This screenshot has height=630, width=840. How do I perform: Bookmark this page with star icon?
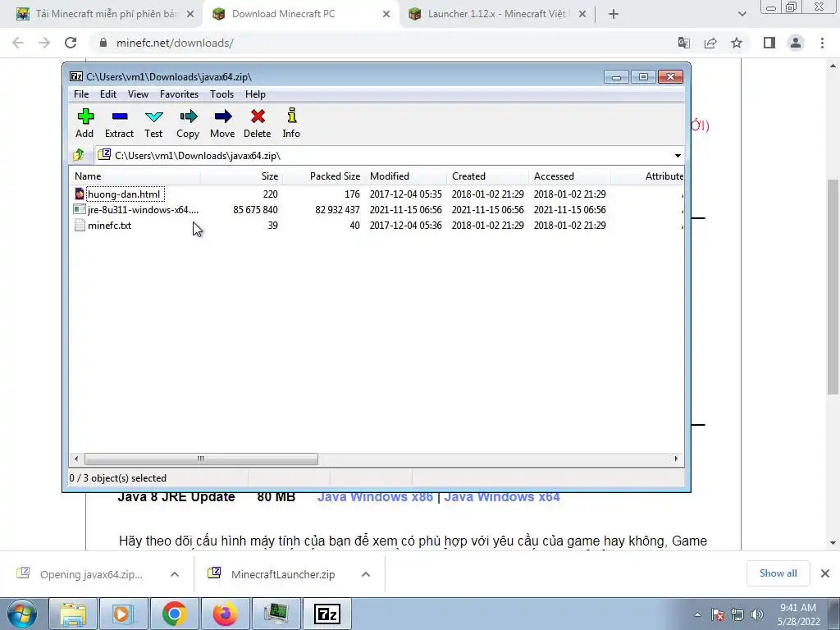coord(737,43)
